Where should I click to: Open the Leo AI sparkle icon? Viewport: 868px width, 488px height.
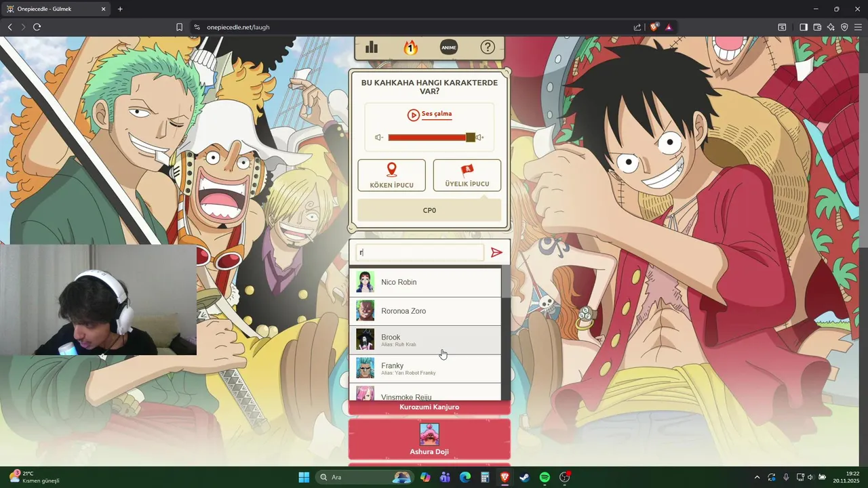tap(831, 27)
